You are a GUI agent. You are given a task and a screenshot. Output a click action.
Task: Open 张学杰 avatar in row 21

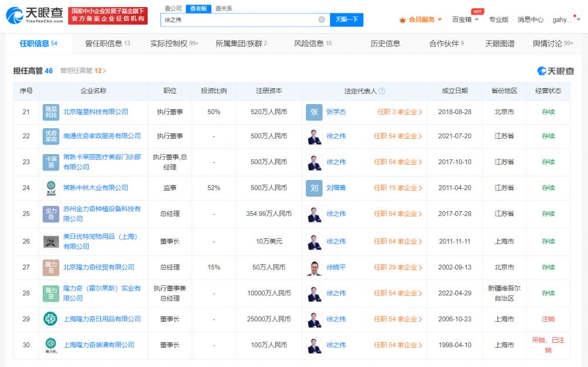coord(314,112)
